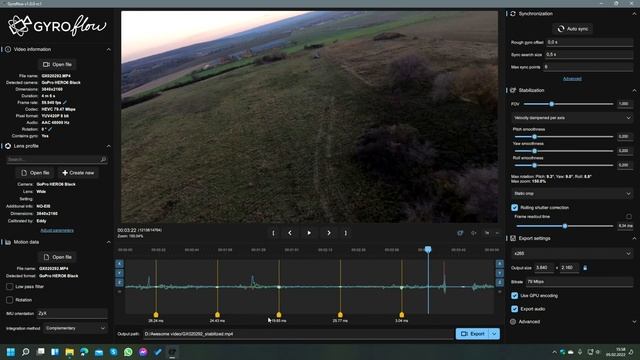The image size is (640, 360).
Task: Click the flag icon below preview
Action: pos(487,233)
